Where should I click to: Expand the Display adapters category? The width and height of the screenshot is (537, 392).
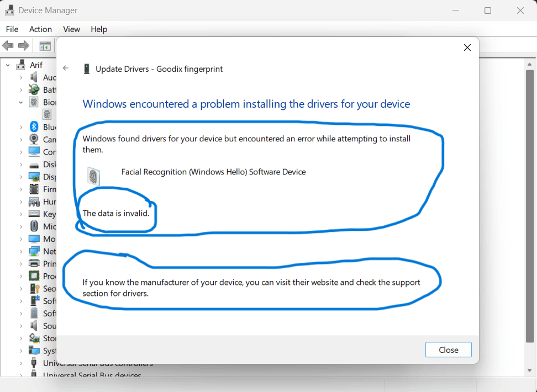click(x=21, y=177)
